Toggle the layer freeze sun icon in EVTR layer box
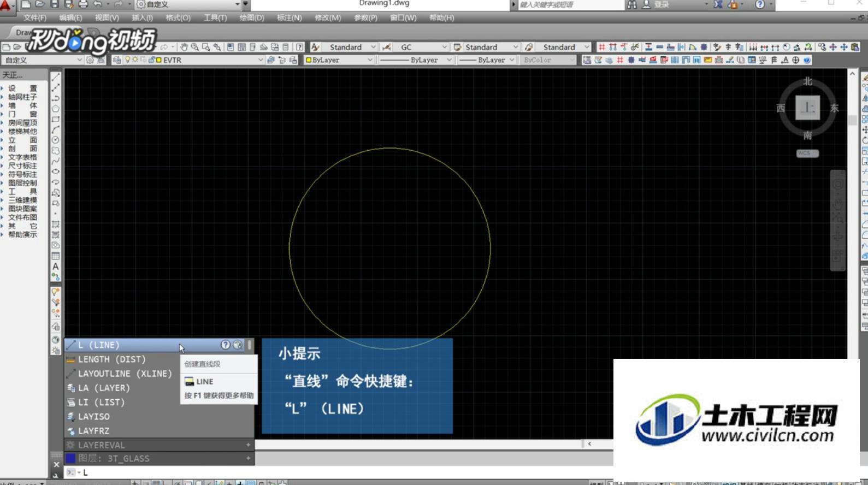Screen dimensions: 868x485 (x=135, y=60)
